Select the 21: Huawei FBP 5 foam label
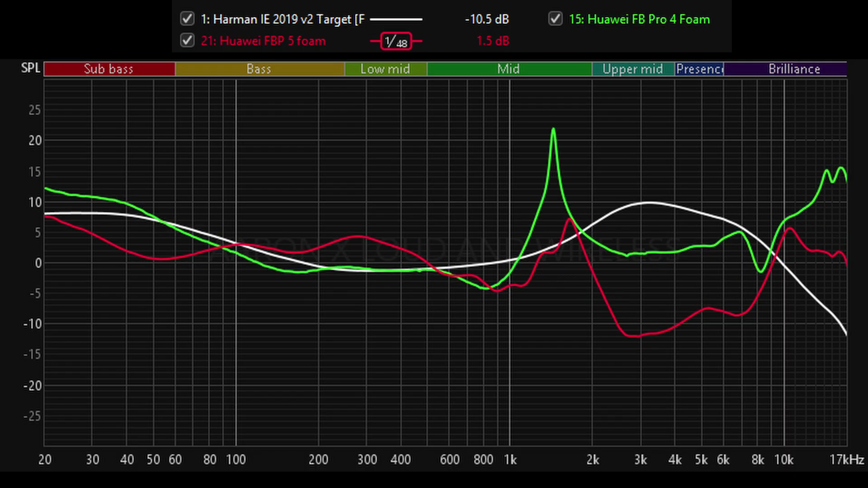The height and width of the screenshot is (488, 868). tap(263, 41)
